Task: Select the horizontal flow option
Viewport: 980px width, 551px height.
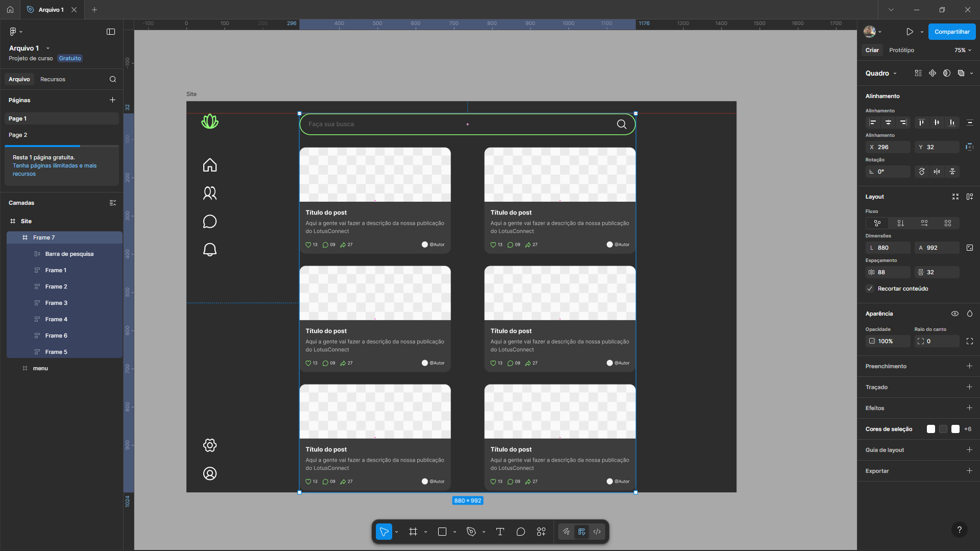Action: click(x=924, y=223)
